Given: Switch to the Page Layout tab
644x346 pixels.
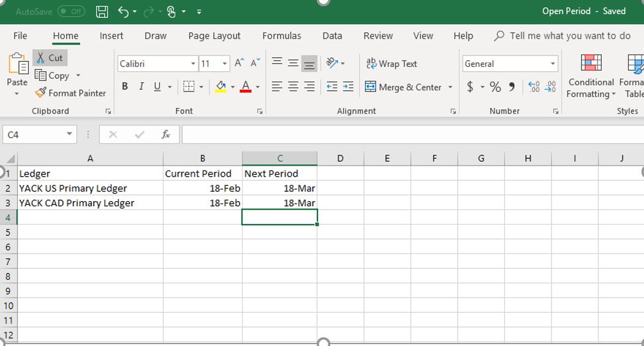Looking at the screenshot, I should [x=214, y=36].
